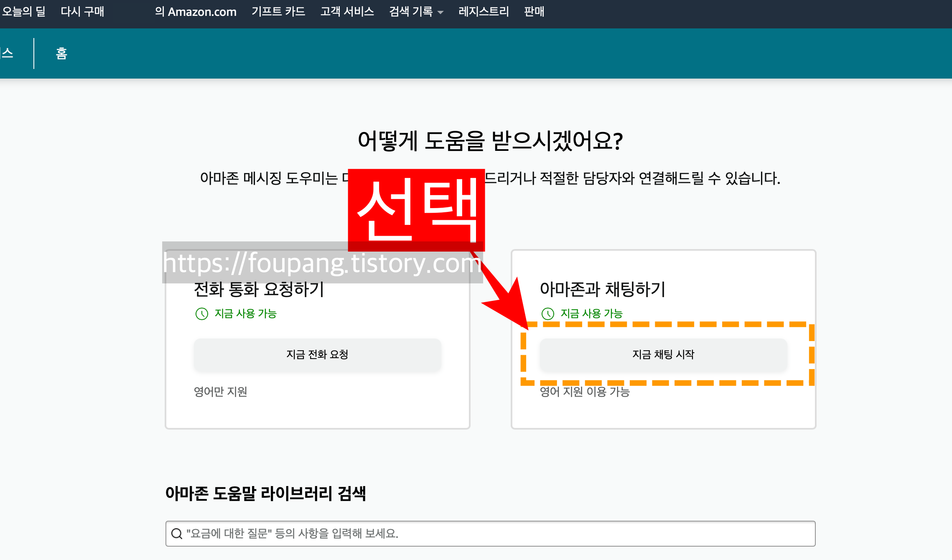
Task: Go to 의 Amazon.com link
Action: point(196,11)
